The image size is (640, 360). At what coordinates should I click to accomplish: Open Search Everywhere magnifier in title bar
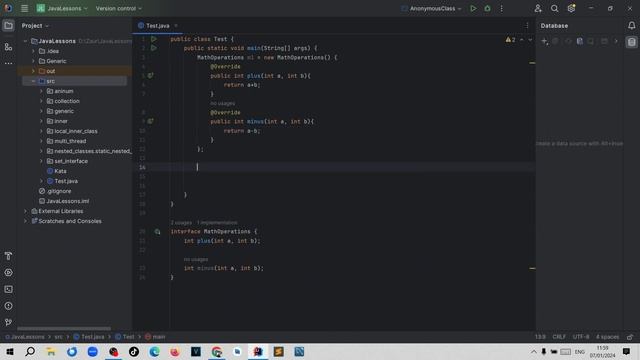(554, 8)
